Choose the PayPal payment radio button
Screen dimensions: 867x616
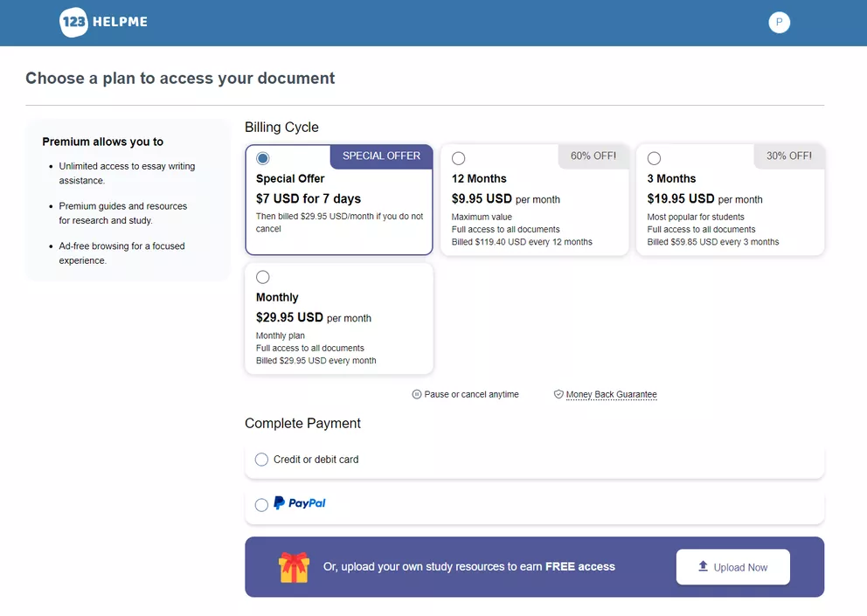(261, 505)
